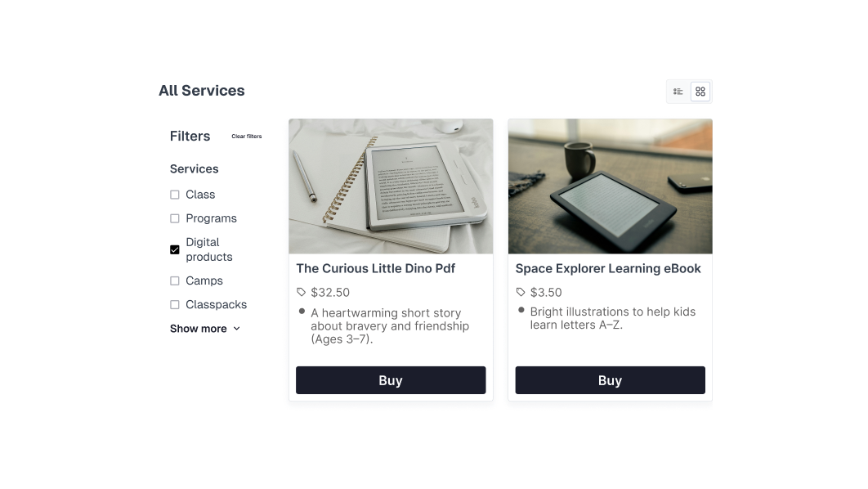Open the white e-reader product thumbnail

click(x=391, y=186)
